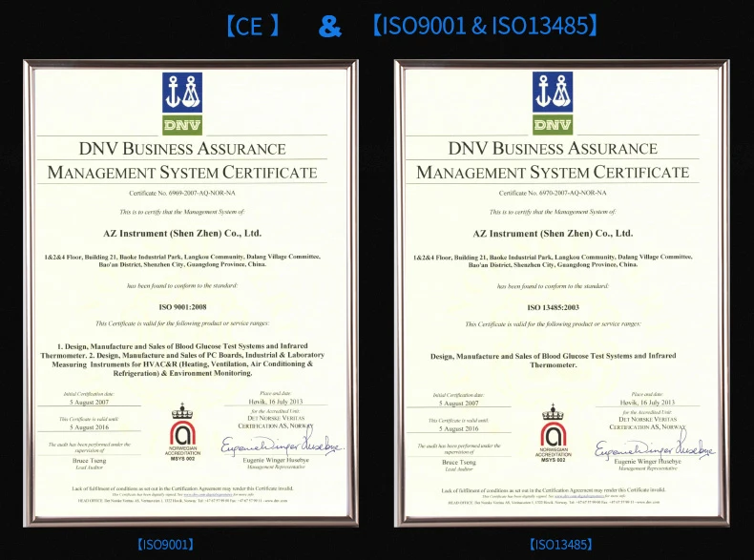Click the blue ampersand between CE and ISO headings
This screenshot has width=754, height=560.
coord(330,27)
